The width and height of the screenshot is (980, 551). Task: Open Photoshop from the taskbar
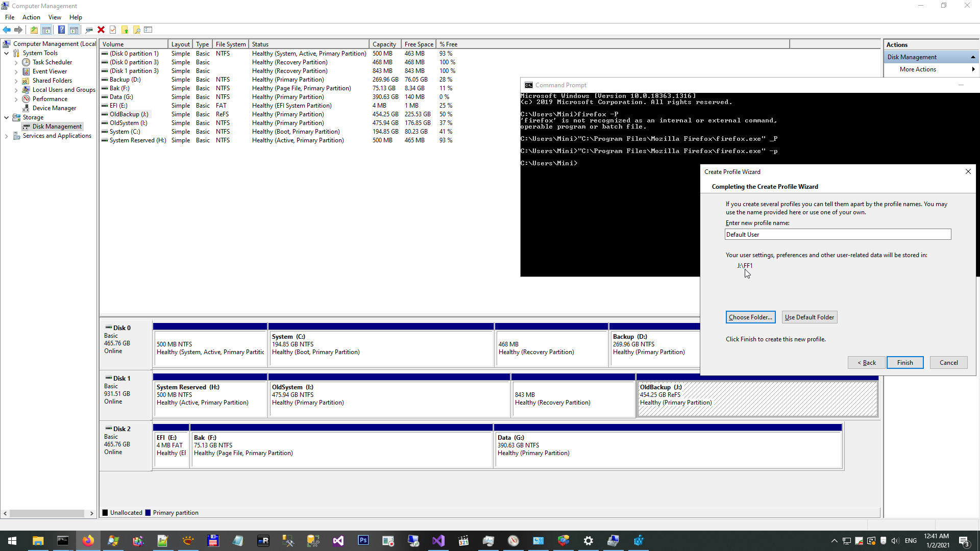coord(363,541)
